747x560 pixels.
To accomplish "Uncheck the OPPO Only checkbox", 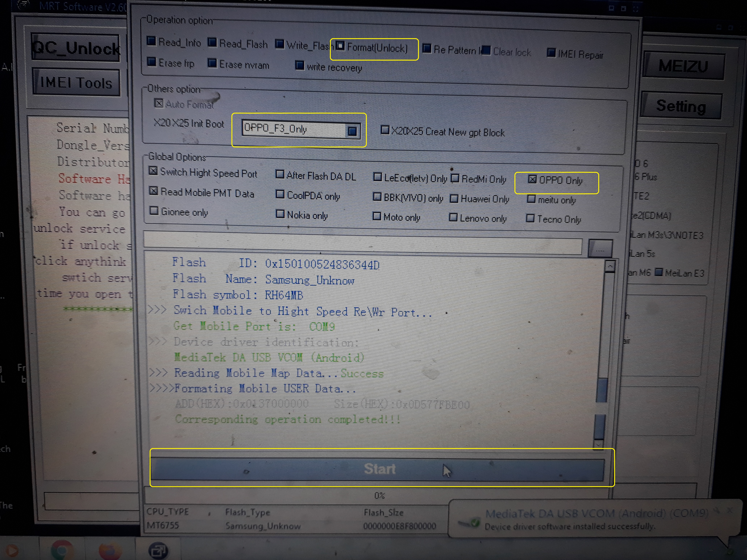I will click(x=532, y=179).
